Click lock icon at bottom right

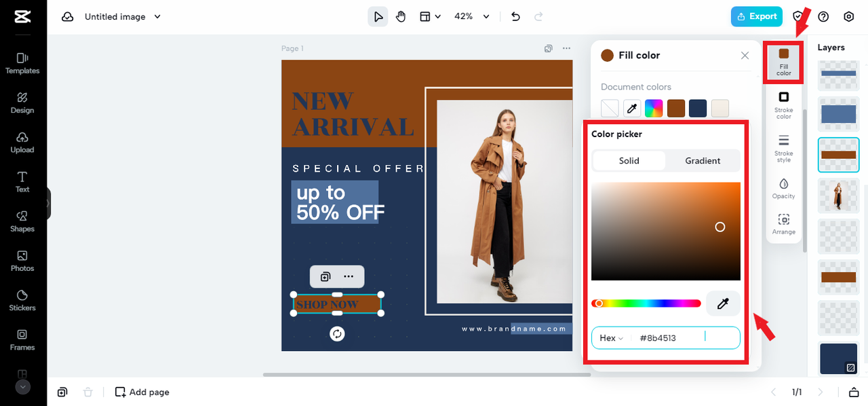pyautogui.click(x=854, y=392)
